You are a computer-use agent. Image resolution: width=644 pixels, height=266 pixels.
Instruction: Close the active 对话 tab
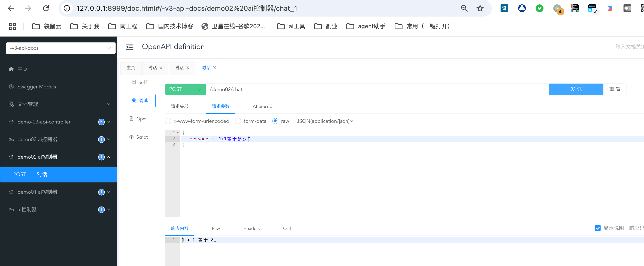(x=215, y=68)
